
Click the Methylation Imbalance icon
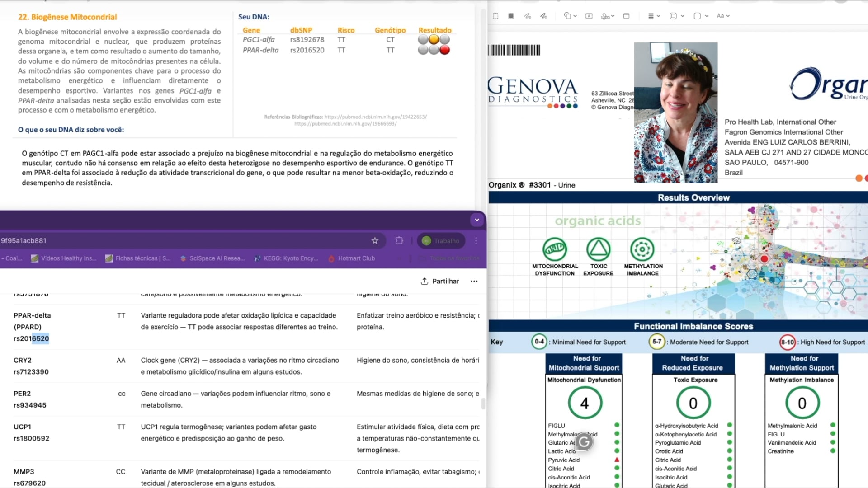(642, 249)
